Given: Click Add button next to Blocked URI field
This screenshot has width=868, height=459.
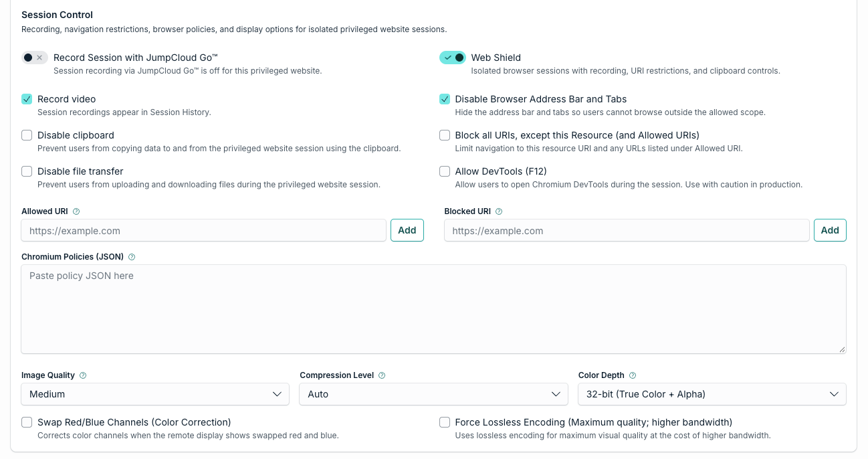Looking at the screenshot, I should coord(830,230).
